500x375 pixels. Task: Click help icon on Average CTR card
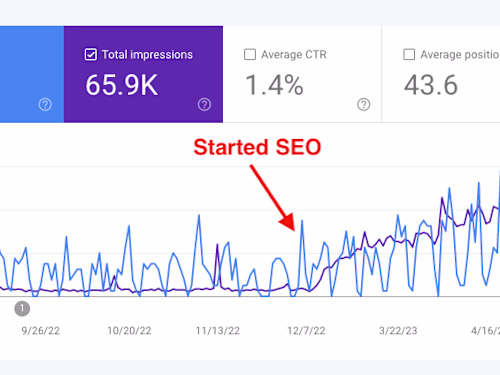pos(364,104)
